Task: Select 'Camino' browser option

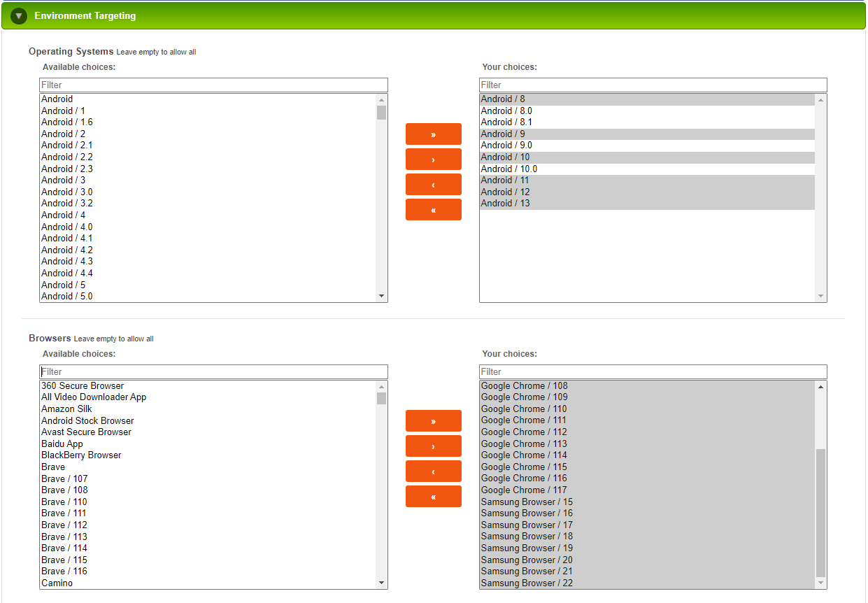Action: point(208,583)
